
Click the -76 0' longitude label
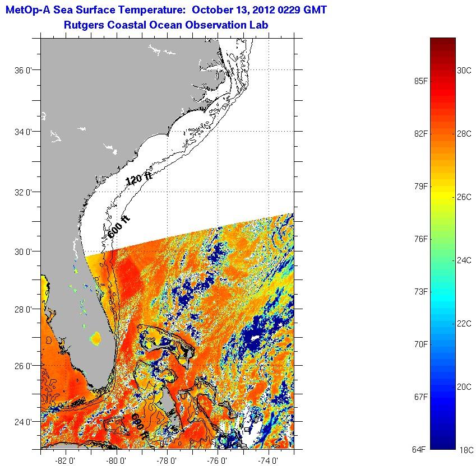[217, 460]
